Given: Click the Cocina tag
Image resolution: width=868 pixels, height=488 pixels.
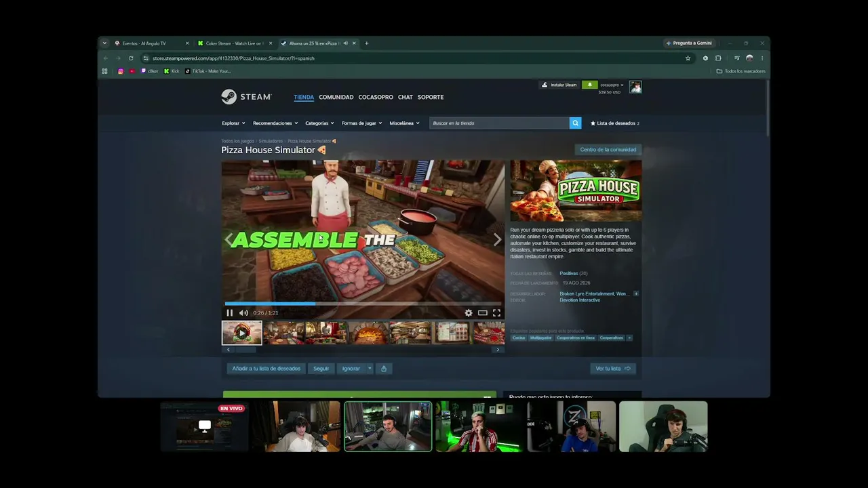Looking at the screenshot, I should pos(519,338).
